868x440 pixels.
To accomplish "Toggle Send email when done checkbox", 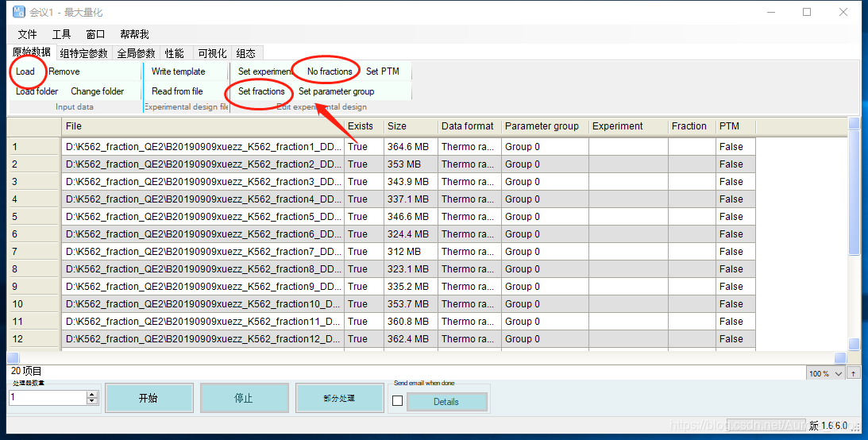I will tap(397, 401).
